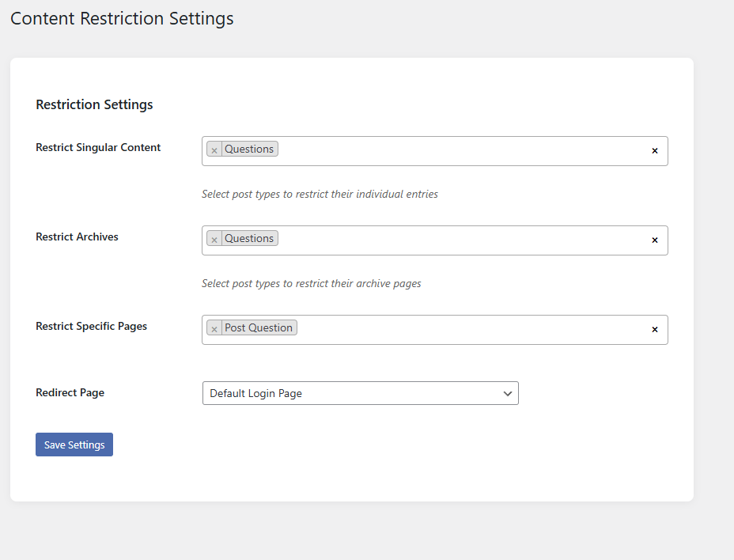Click the hint about restricting archive pages
The width and height of the screenshot is (734, 560).
click(x=312, y=284)
